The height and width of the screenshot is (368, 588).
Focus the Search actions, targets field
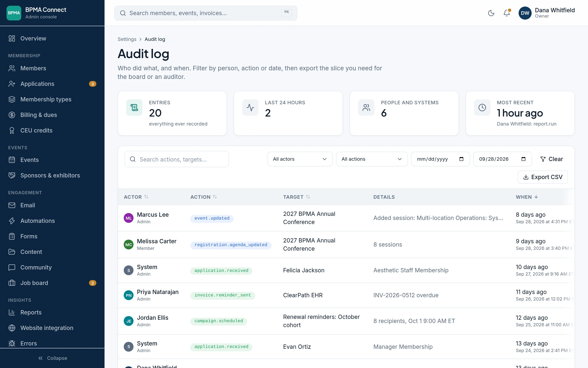177,159
